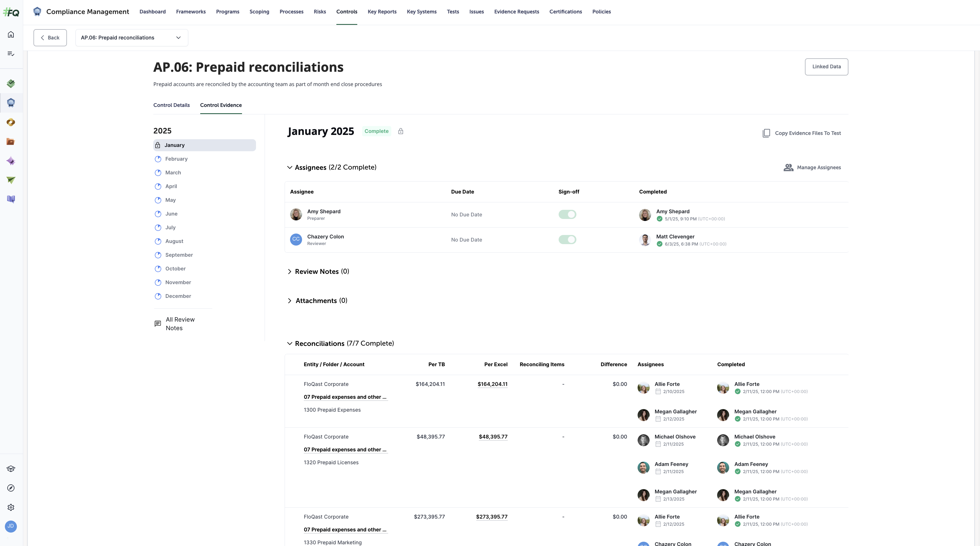This screenshot has width=980, height=546.
Task: Open the FloQast home sidebar icon
Action: (x=11, y=34)
